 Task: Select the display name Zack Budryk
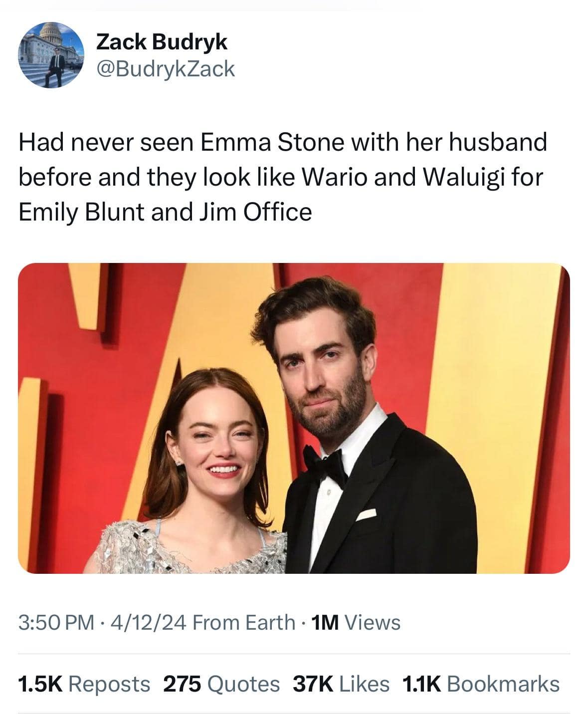coord(162,43)
